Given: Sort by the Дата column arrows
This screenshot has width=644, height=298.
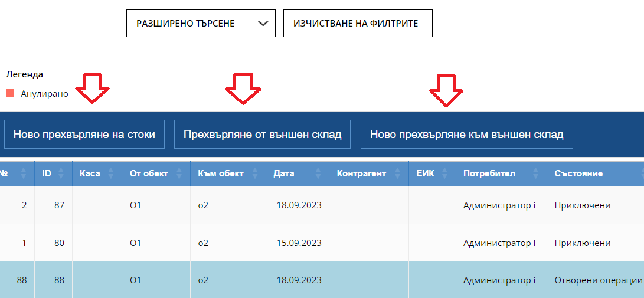Looking at the screenshot, I should (x=318, y=173).
